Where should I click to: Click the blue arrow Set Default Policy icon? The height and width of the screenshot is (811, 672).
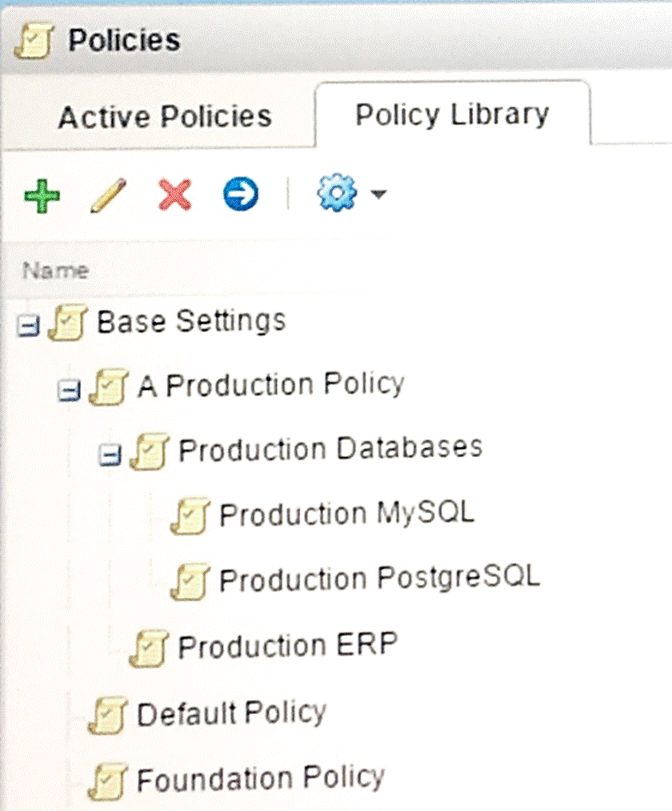tap(241, 195)
